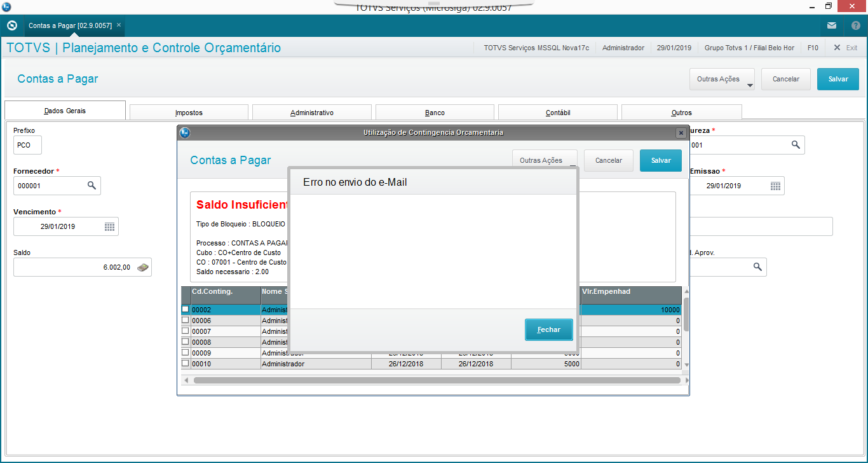Click the Cubo : CO+Centro de Custo line

[239, 252]
